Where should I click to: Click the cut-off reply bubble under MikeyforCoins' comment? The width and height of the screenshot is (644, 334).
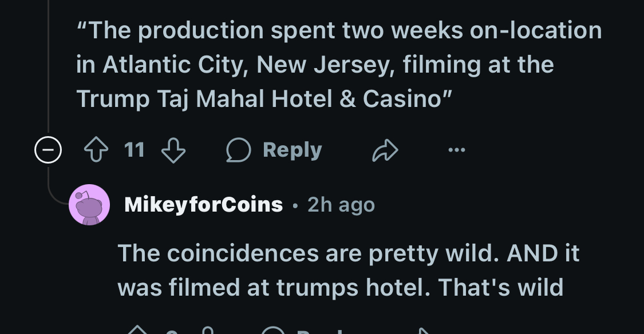tap(273, 330)
